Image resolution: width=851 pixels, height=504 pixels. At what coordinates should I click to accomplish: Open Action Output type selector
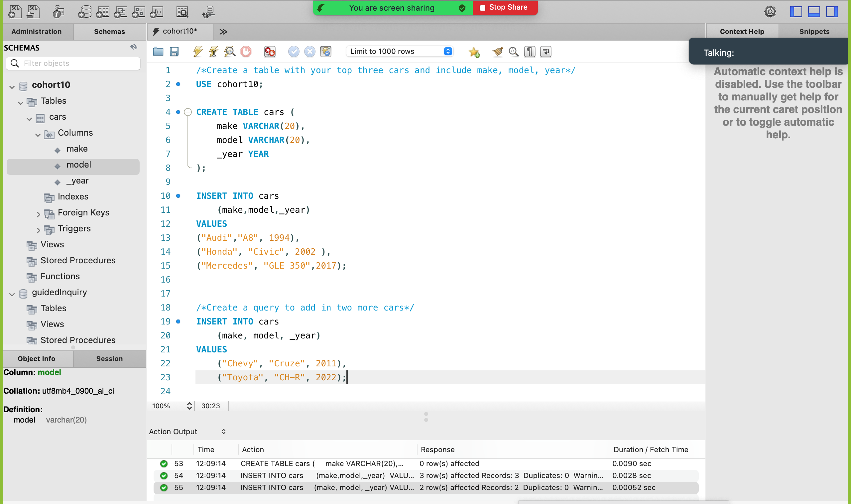point(187,431)
